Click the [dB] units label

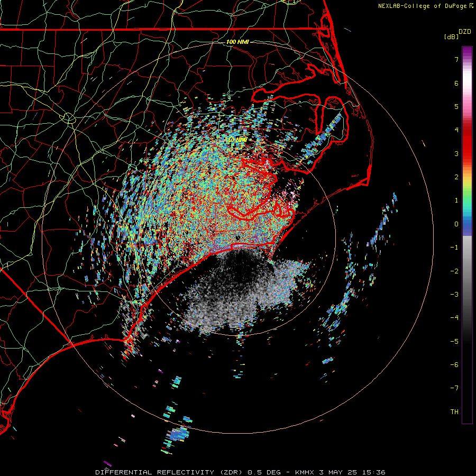click(452, 36)
